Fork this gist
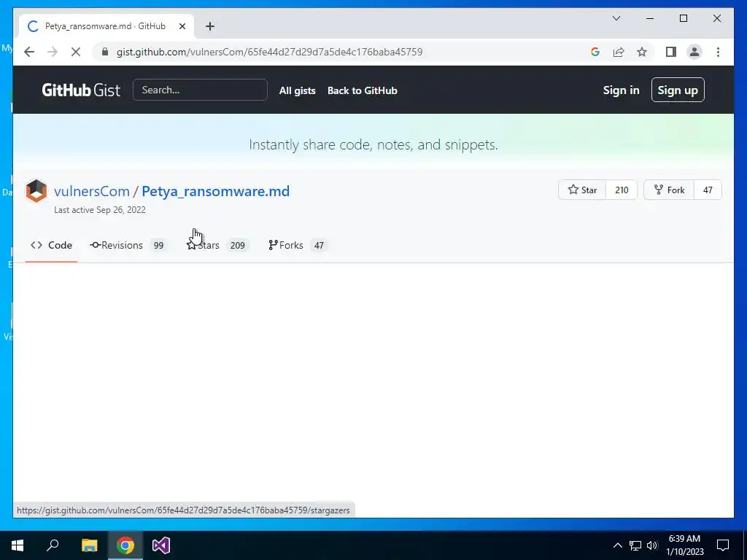Image resolution: width=747 pixels, height=560 pixels. (x=669, y=190)
